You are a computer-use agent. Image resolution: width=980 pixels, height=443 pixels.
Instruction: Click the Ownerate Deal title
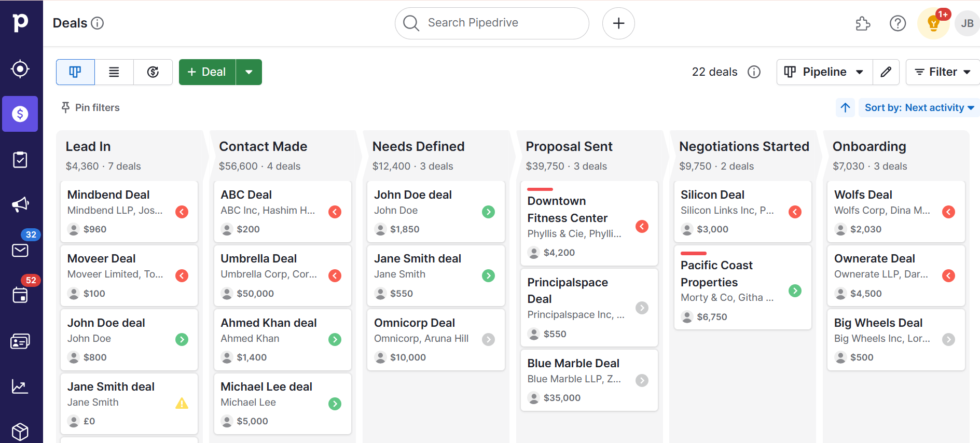[874, 258]
